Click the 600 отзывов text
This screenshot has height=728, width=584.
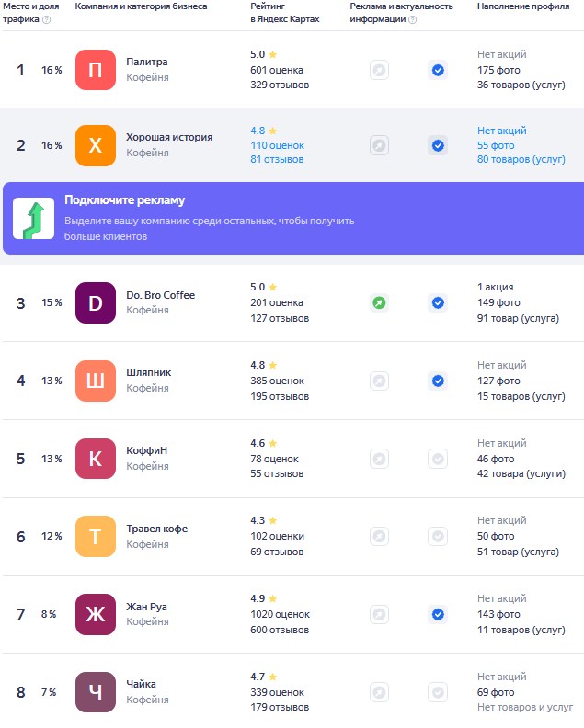pos(280,630)
